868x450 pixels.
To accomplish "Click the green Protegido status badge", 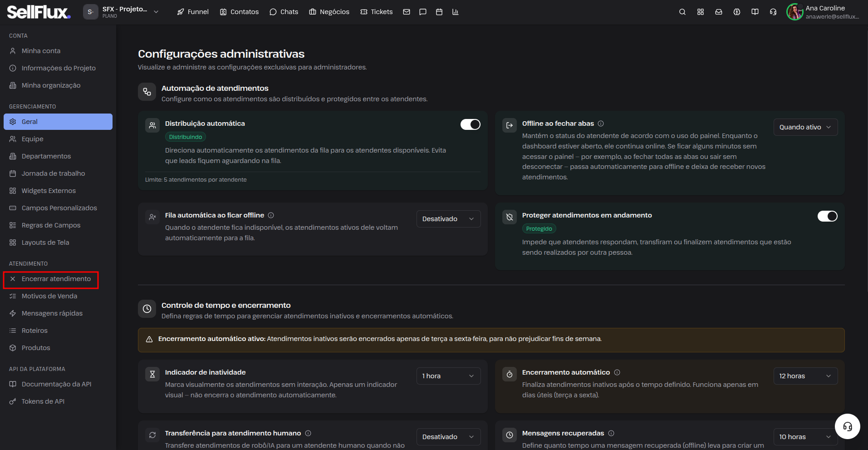I will pos(539,229).
